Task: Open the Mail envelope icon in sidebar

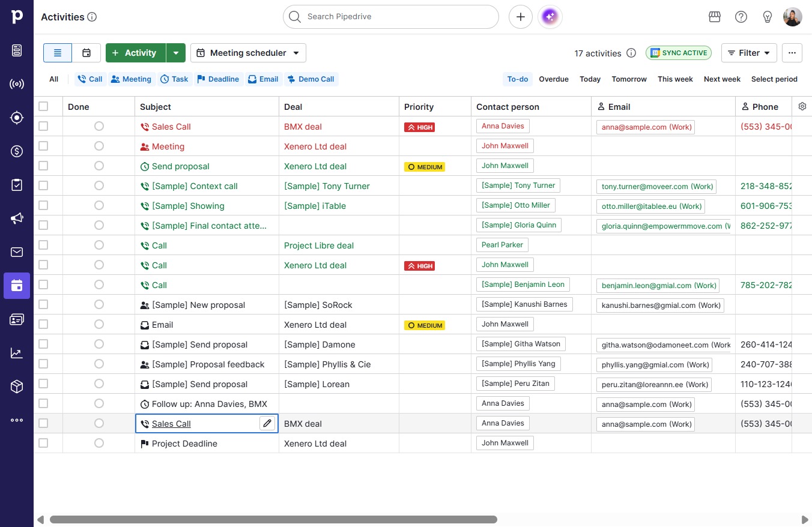Action: click(17, 252)
